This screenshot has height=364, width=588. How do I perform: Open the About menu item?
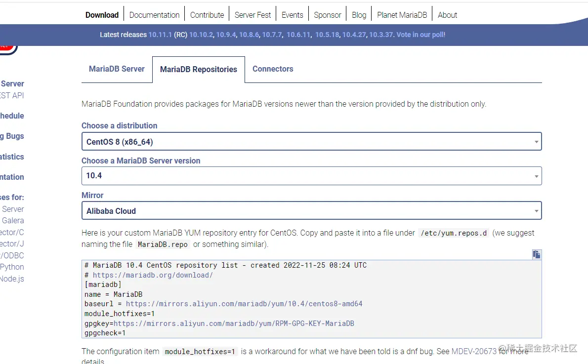click(447, 15)
